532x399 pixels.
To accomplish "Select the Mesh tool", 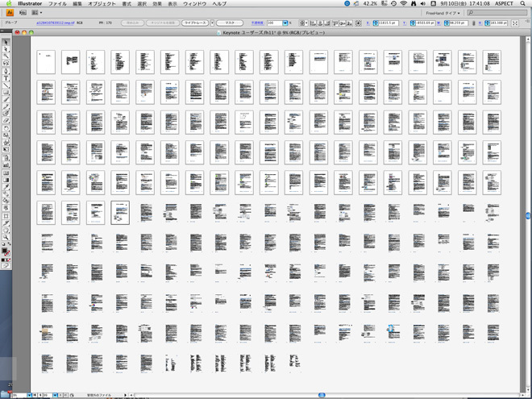I will (x=6, y=173).
